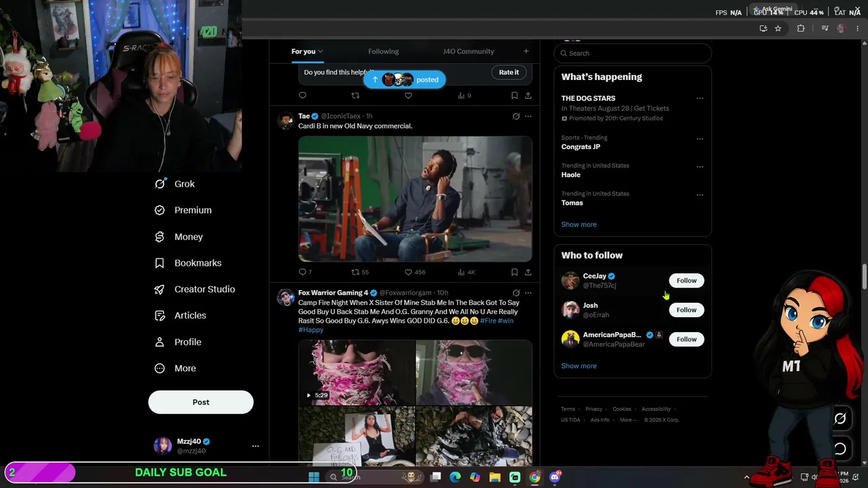Like the post above Tae's
The image size is (868, 488).
point(408,96)
